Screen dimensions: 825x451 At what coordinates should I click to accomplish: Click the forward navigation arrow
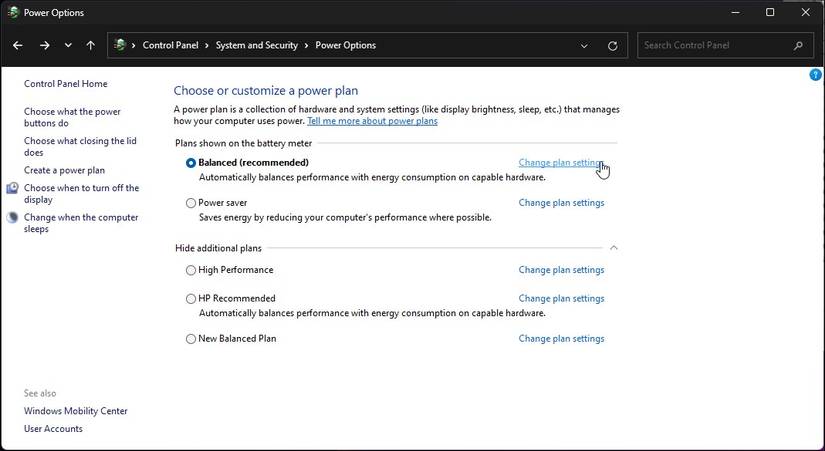45,45
